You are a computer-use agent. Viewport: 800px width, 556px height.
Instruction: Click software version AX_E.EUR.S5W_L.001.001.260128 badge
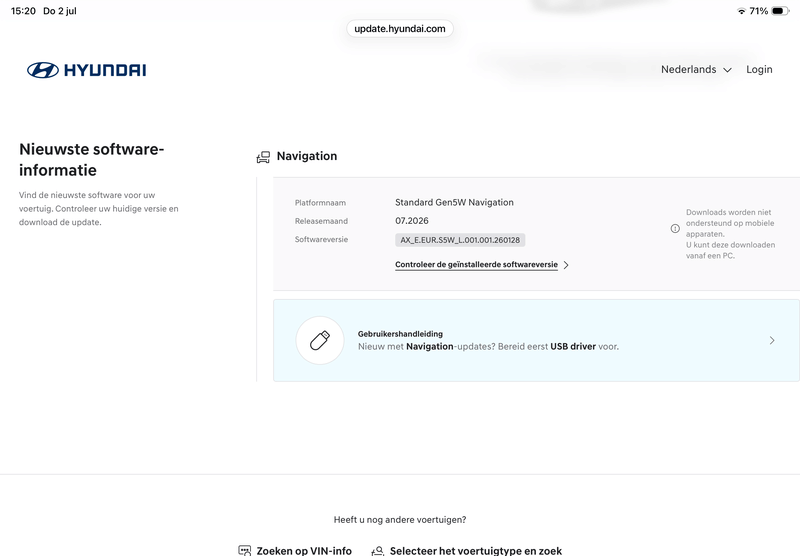pos(460,240)
